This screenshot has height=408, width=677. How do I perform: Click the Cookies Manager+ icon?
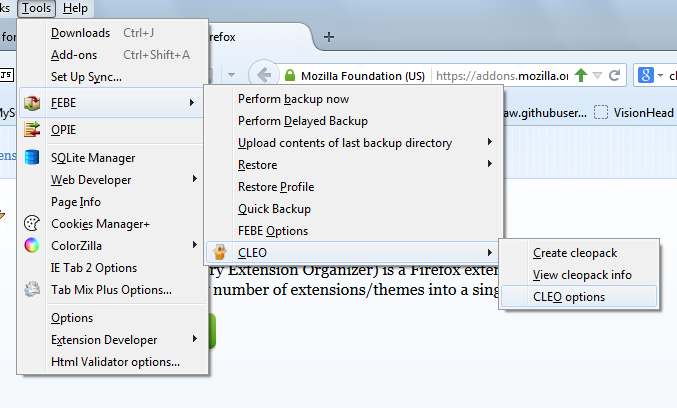coord(33,224)
